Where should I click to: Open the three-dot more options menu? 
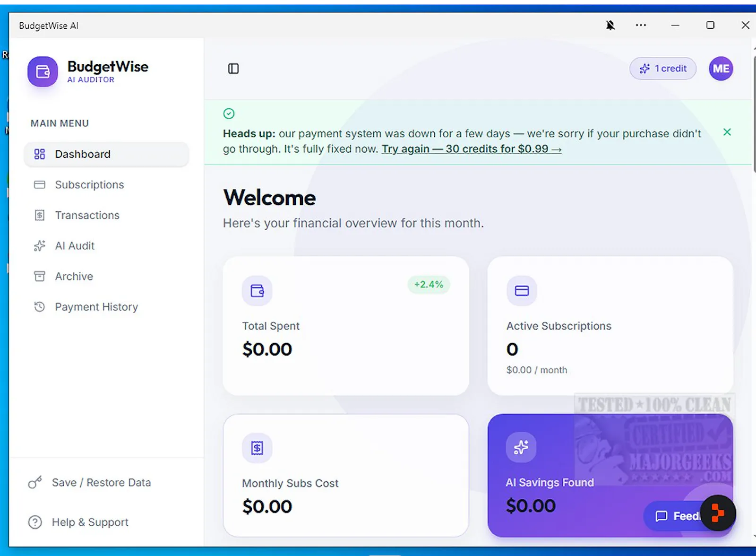coord(641,25)
